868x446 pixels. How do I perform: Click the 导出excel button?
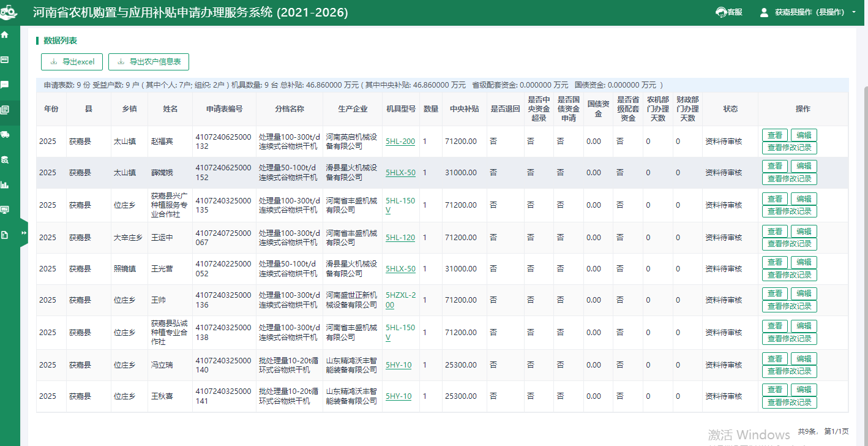(x=72, y=62)
